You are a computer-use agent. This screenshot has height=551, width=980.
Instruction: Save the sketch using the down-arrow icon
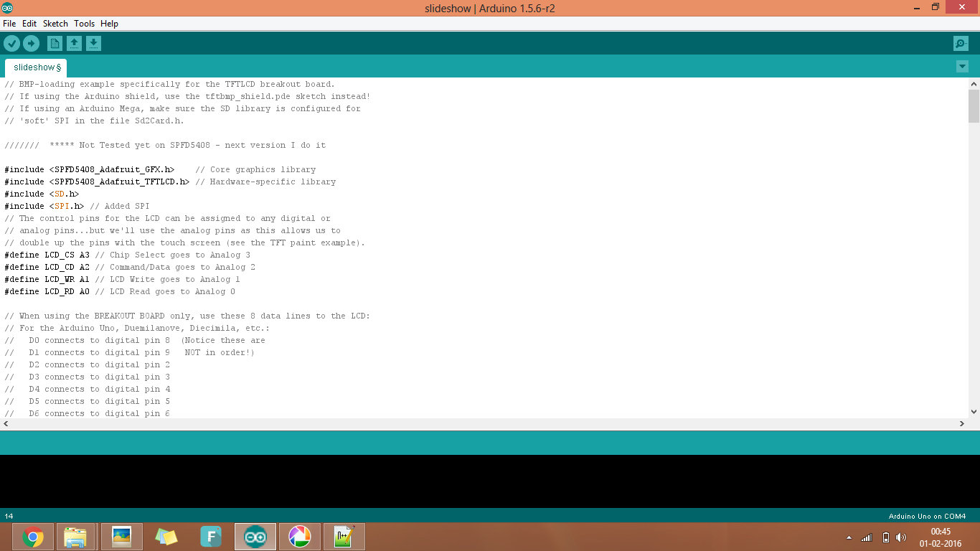(93, 44)
